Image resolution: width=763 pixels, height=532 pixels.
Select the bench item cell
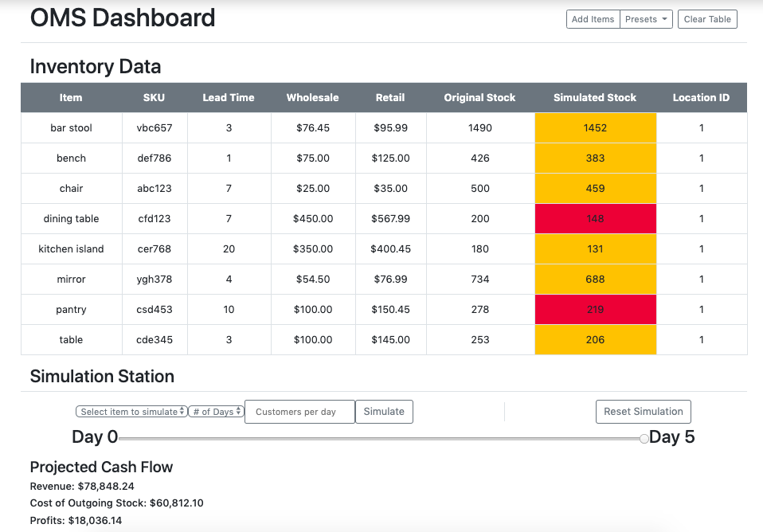(71, 158)
